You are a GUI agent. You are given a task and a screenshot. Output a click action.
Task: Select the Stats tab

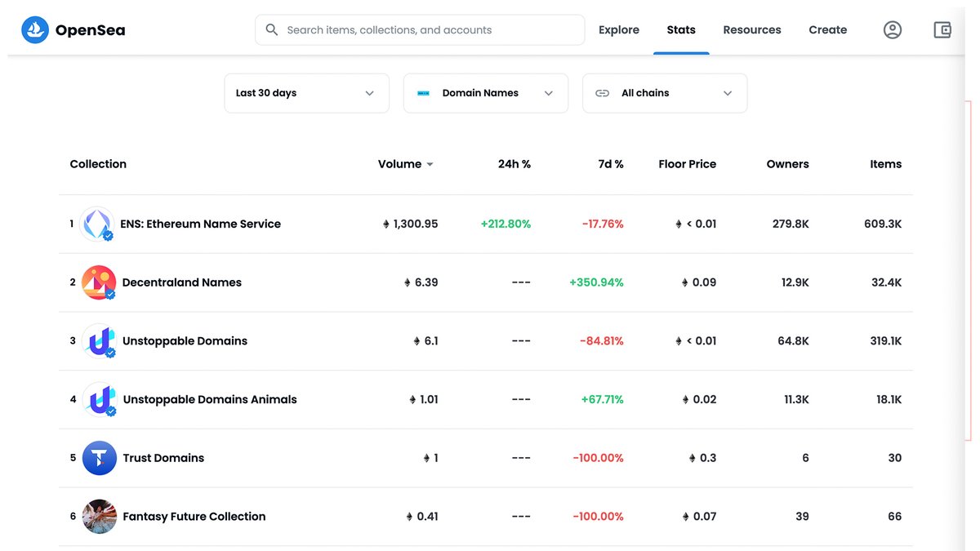680,29
